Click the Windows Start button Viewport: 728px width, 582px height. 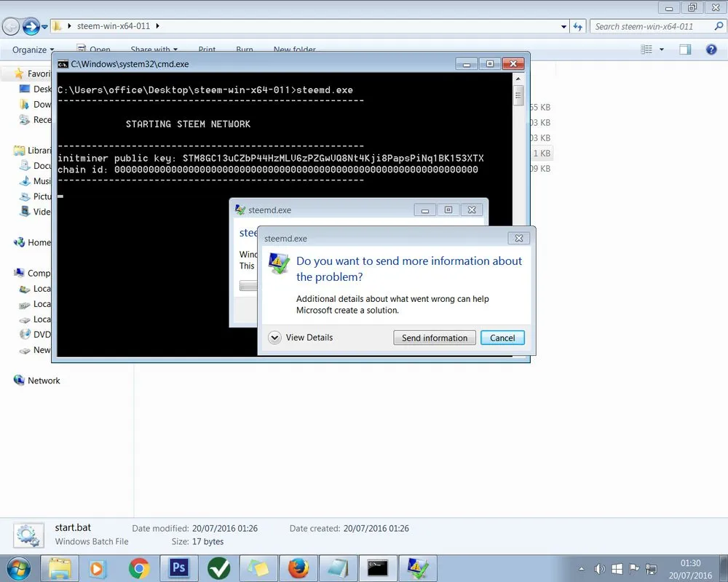(x=19, y=568)
